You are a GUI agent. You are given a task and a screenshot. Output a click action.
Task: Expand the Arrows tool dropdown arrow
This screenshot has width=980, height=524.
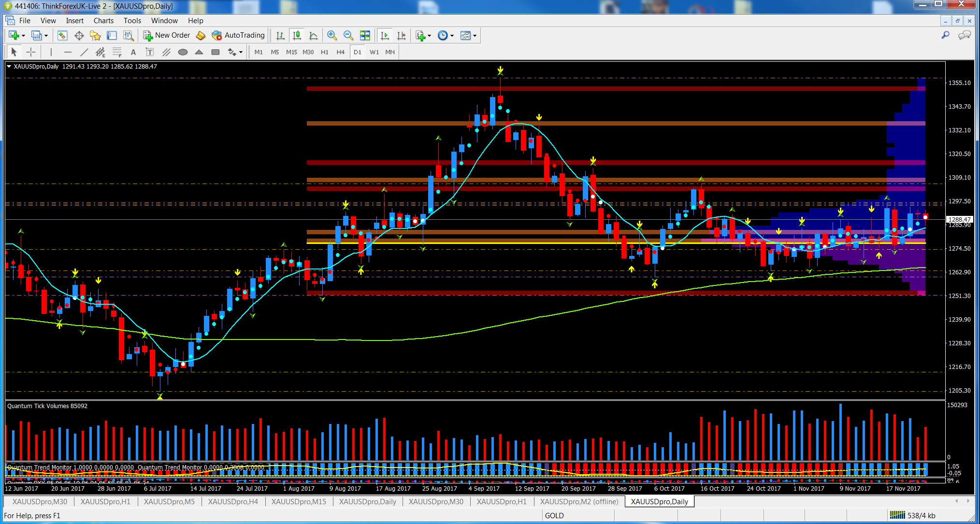point(241,52)
